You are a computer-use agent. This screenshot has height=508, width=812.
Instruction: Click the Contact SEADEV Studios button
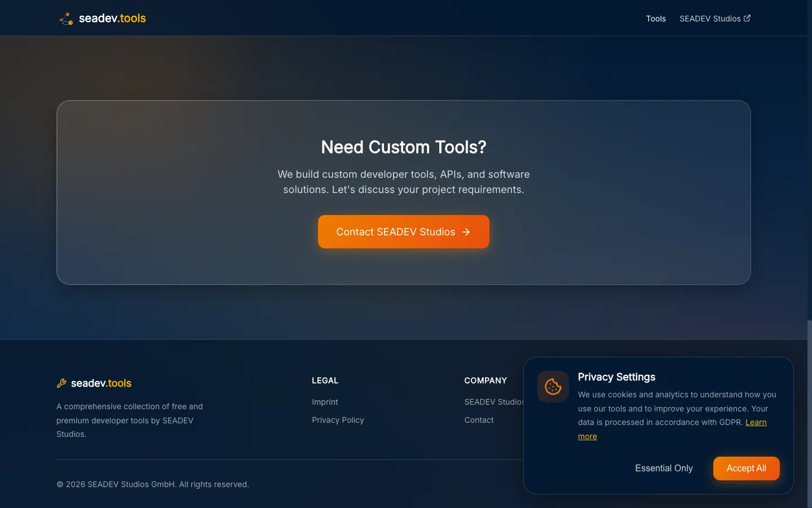click(x=403, y=231)
